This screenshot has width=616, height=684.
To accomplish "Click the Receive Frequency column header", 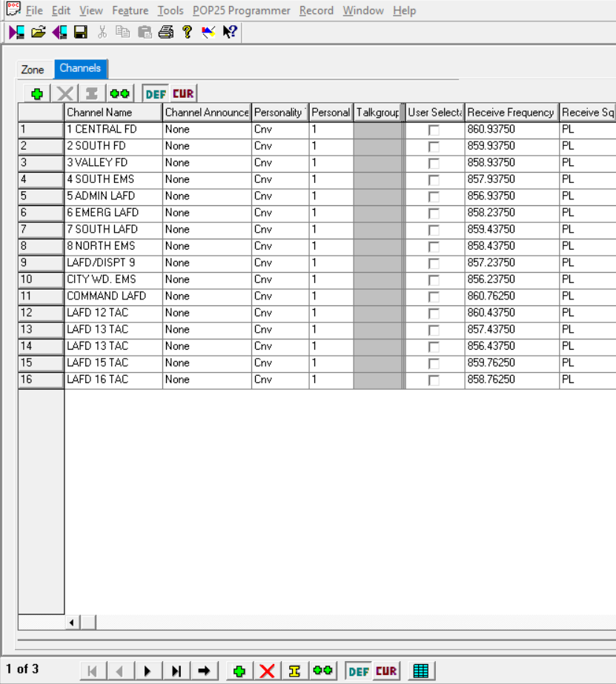I will 511,113.
